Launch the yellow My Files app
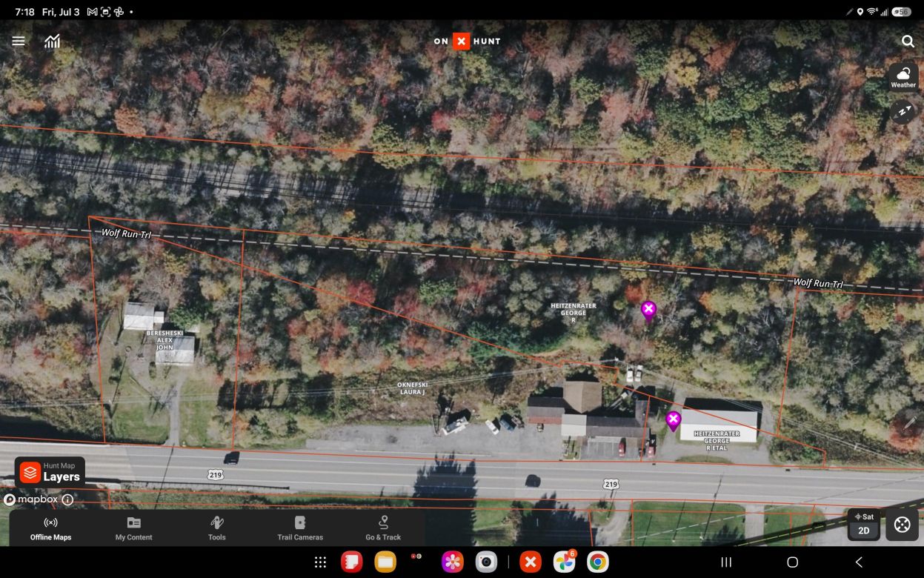Image resolution: width=924 pixels, height=578 pixels. coord(385,562)
